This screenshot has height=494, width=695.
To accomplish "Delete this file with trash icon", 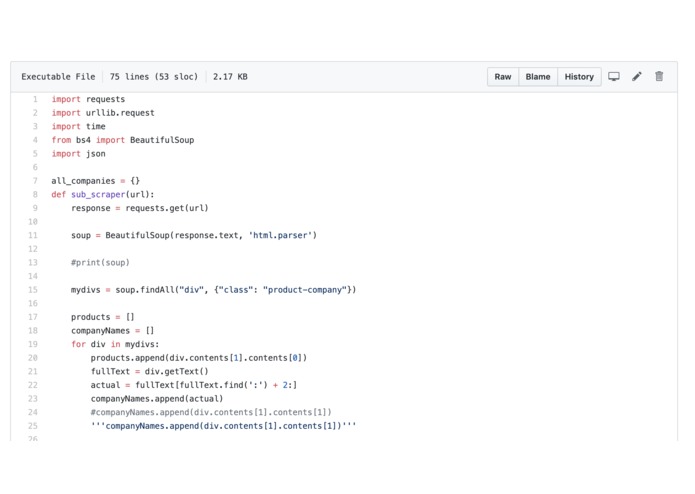I will [x=659, y=76].
